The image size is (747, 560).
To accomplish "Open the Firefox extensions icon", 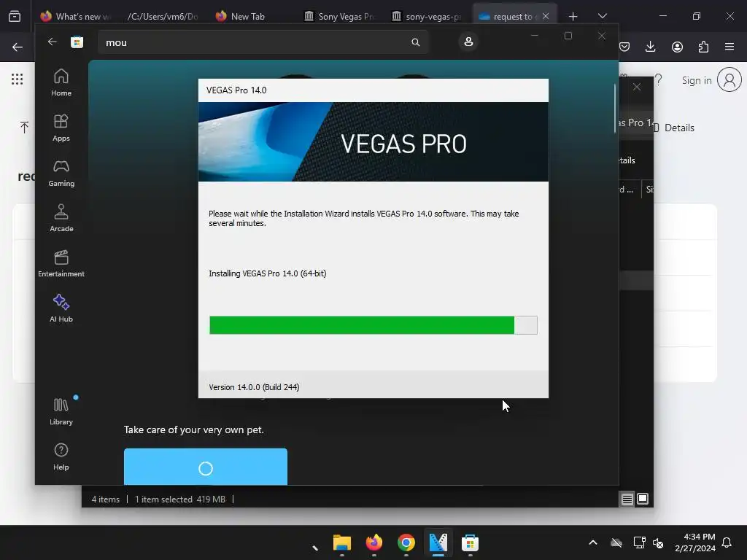I will point(703,47).
